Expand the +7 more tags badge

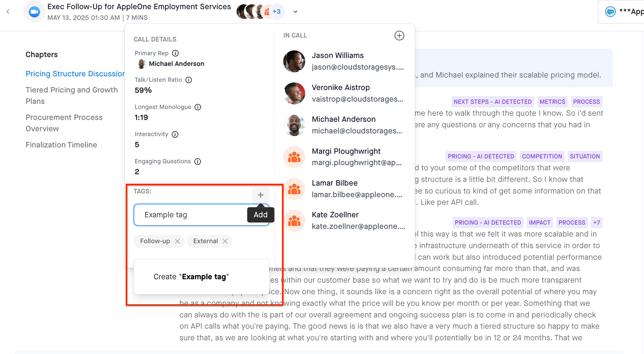pos(596,223)
